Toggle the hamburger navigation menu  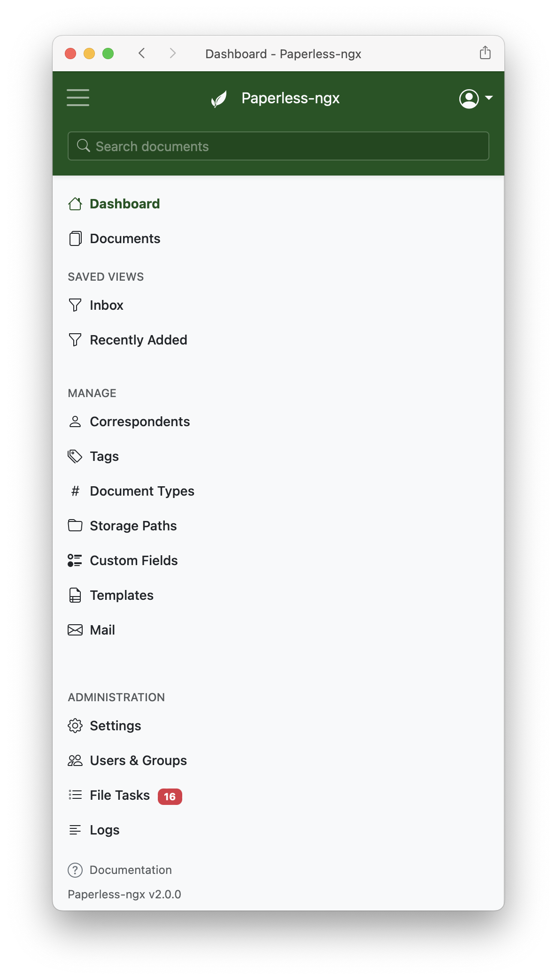click(78, 98)
